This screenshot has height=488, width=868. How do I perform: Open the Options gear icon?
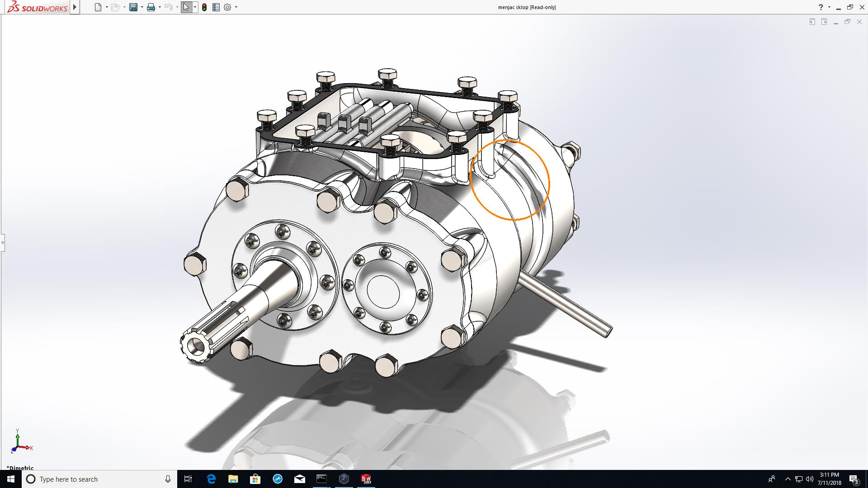tap(227, 7)
